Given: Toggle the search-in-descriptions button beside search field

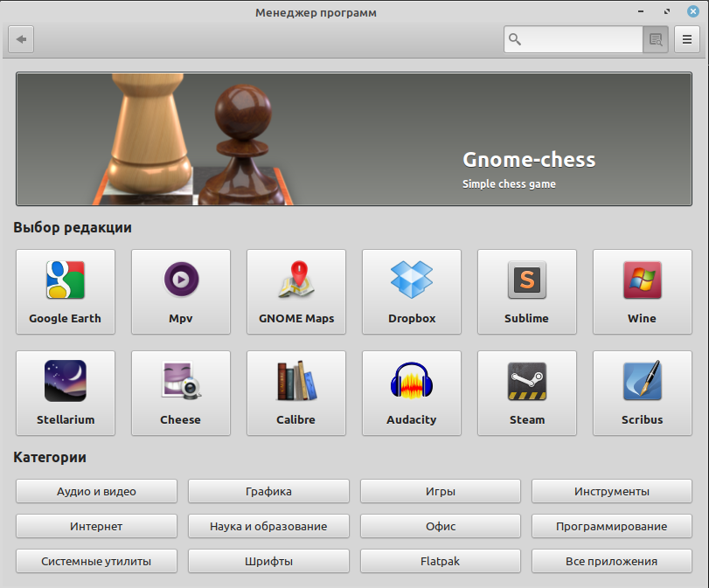Looking at the screenshot, I should click(656, 39).
